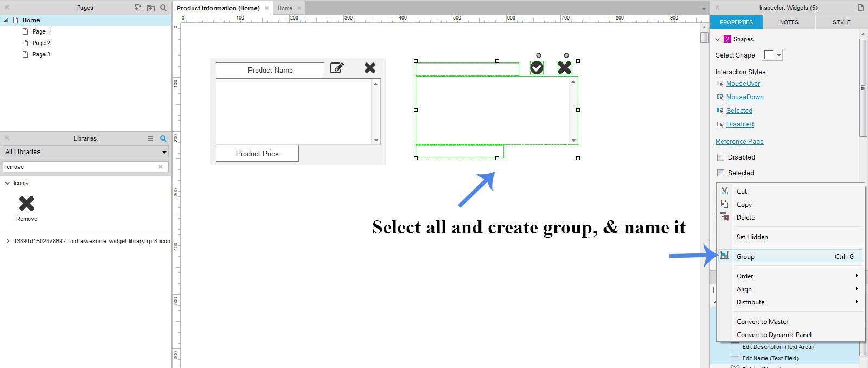
Task: Select the Product Price box on canvas
Action: click(257, 154)
